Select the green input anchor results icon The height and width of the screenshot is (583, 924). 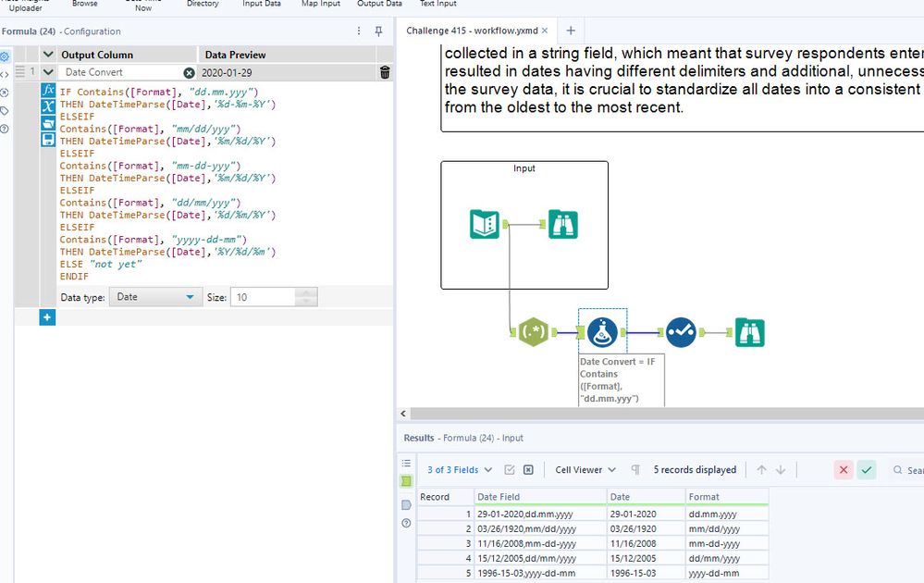coord(407,481)
